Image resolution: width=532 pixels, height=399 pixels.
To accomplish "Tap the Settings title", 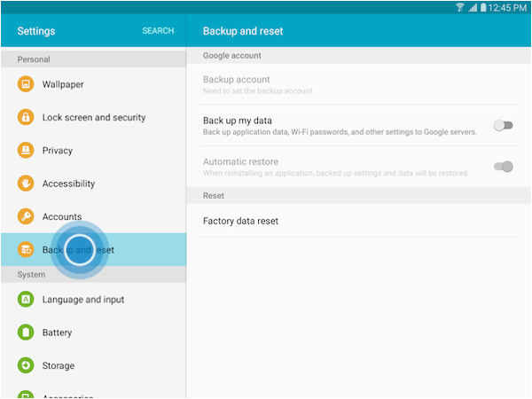I will tap(36, 31).
